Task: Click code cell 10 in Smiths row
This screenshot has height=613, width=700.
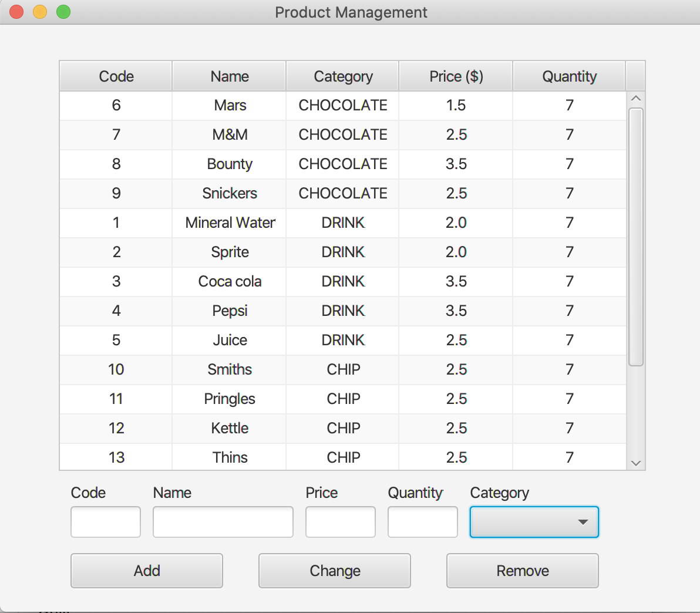Action: click(116, 370)
